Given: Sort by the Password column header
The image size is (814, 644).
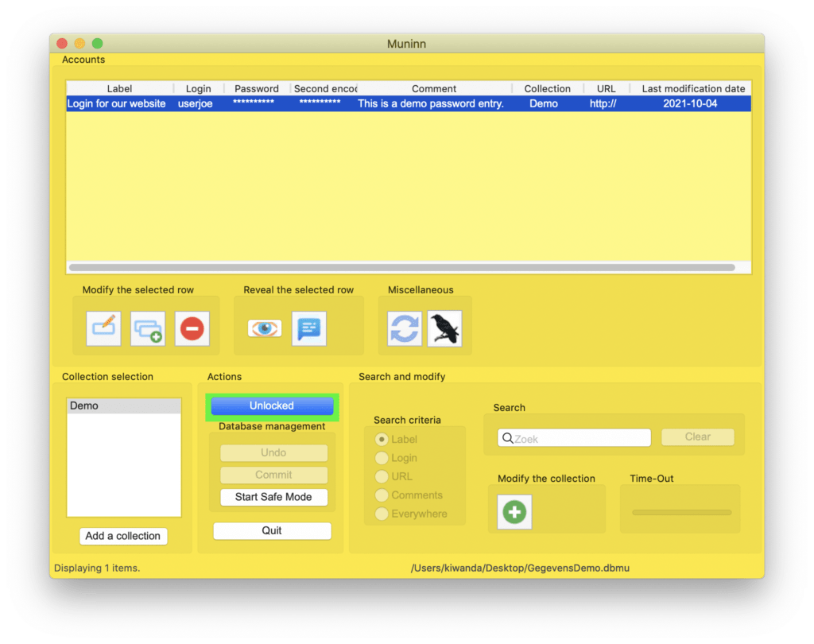Looking at the screenshot, I should 257,89.
